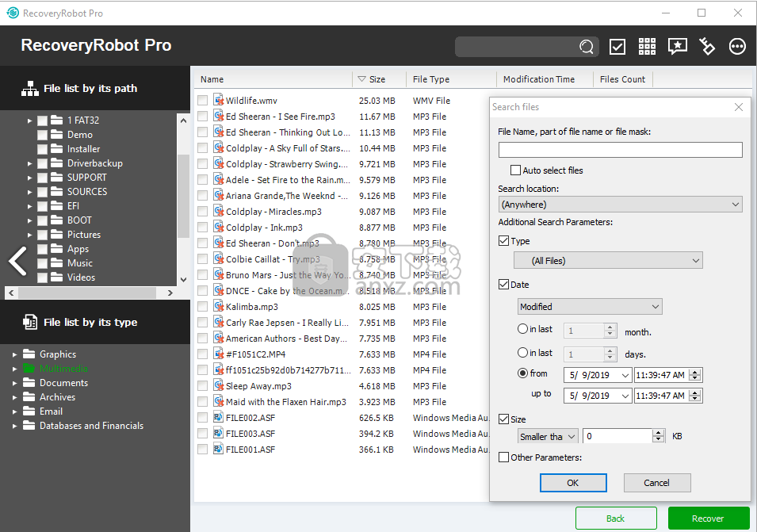Expand the 1 FAT32 tree node

(29, 121)
